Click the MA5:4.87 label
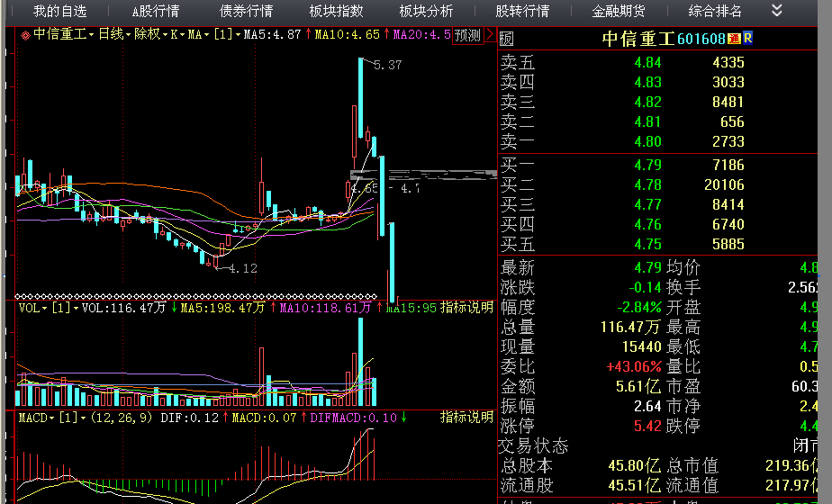Screen dimensions: 832x504 273,34
